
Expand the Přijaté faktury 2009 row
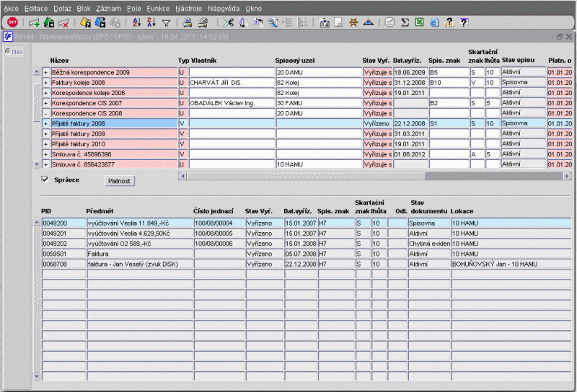coord(45,134)
